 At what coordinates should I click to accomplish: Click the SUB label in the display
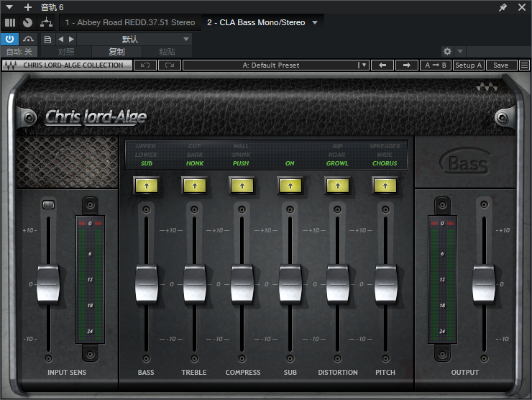[147, 163]
